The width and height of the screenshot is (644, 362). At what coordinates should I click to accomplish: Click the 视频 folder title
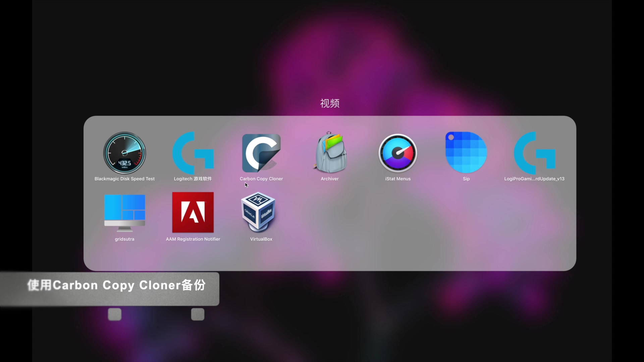(330, 103)
